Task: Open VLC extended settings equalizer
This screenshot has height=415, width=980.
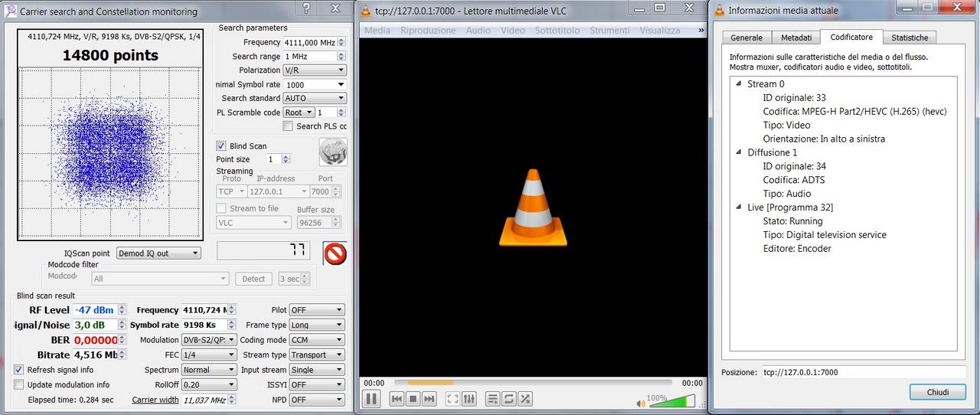Action: pyautogui.click(x=469, y=399)
